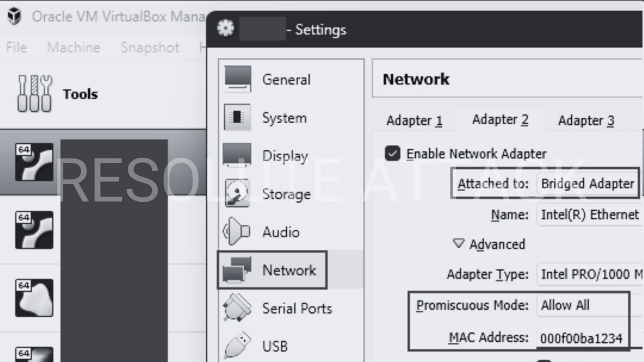Open the Promiscuous Mode dropdown showing Allow All

590,305
